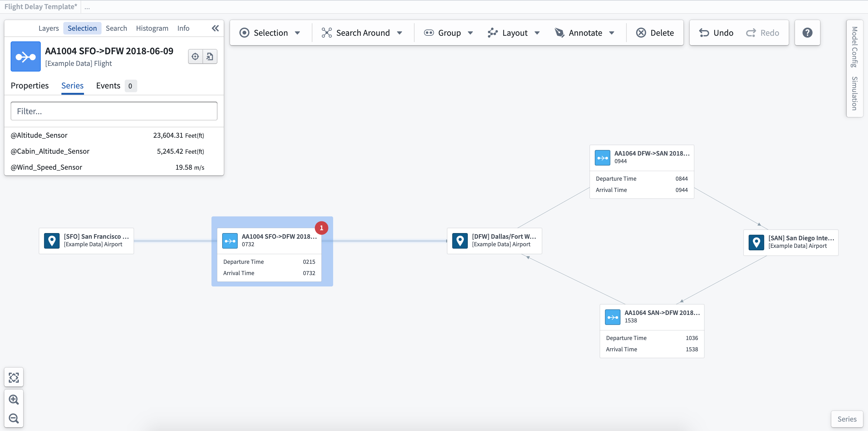Click the Undo button
This screenshot has width=868, height=431.
click(716, 33)
